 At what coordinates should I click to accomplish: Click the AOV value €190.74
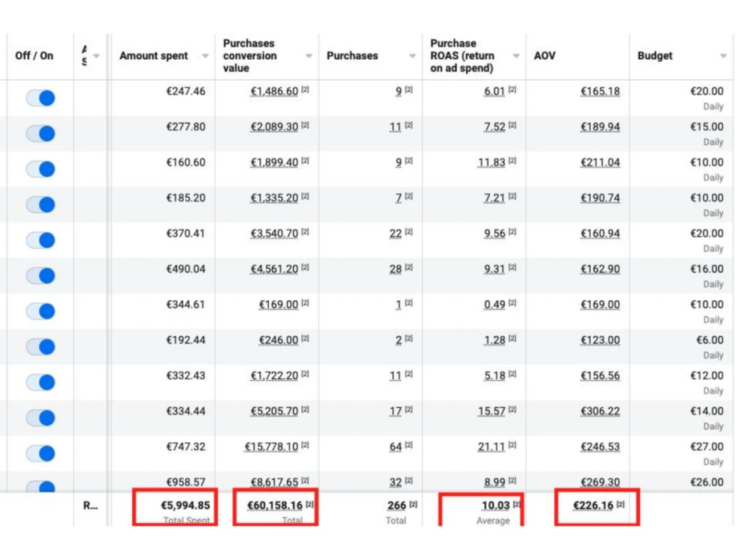601,198
